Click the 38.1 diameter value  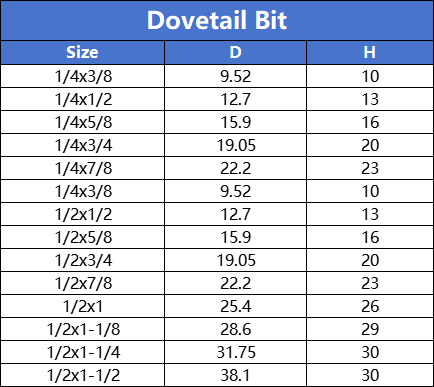[235, 375]
